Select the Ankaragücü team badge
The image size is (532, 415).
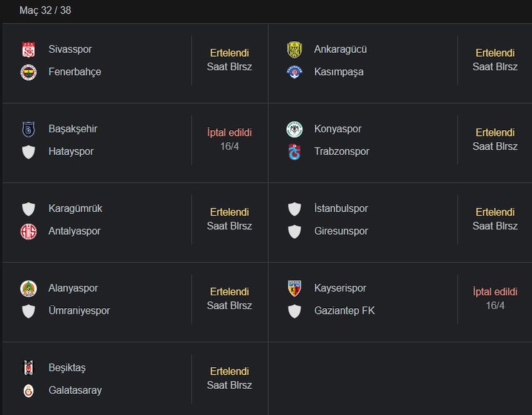(x=294, y=50)
